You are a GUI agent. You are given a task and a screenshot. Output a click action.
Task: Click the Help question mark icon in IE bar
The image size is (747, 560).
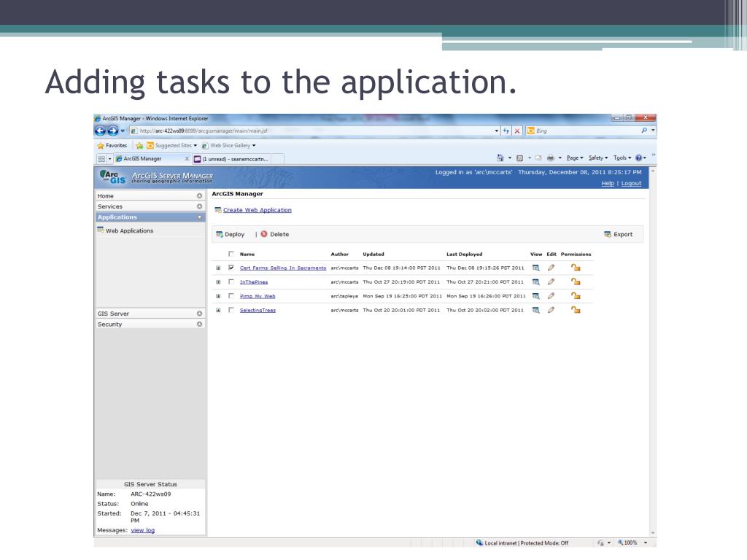coord(638,157)
